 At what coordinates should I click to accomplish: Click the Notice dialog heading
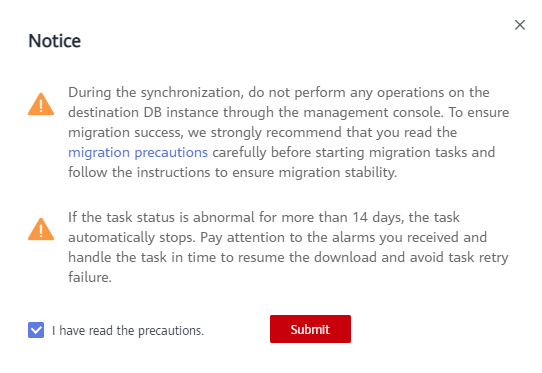click(55, 41)
